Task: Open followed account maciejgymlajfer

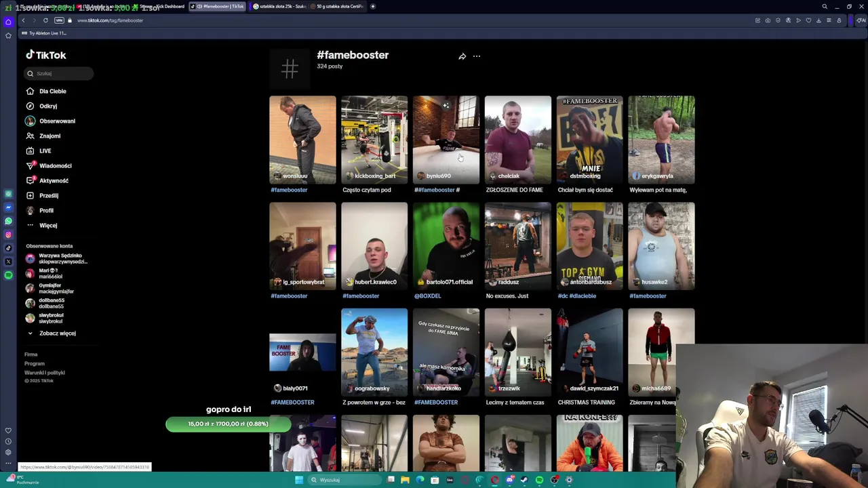Action: pyautogui.click(x=50, y=288)
